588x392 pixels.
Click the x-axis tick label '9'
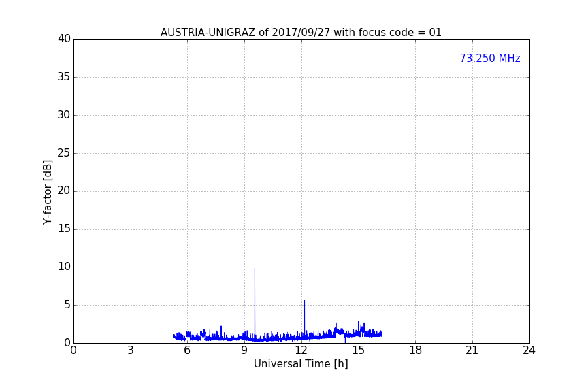click(x=244, y=350)
